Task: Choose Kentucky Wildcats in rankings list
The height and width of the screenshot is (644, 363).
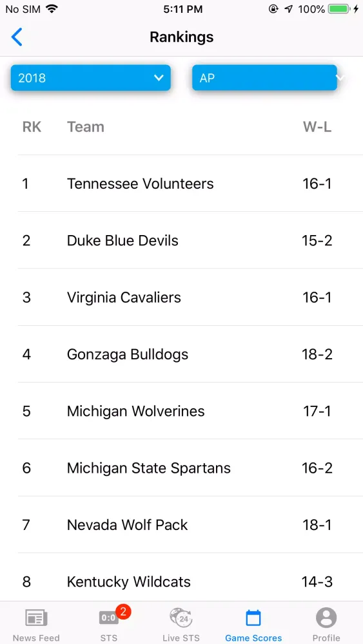Action: click(129, 582)
